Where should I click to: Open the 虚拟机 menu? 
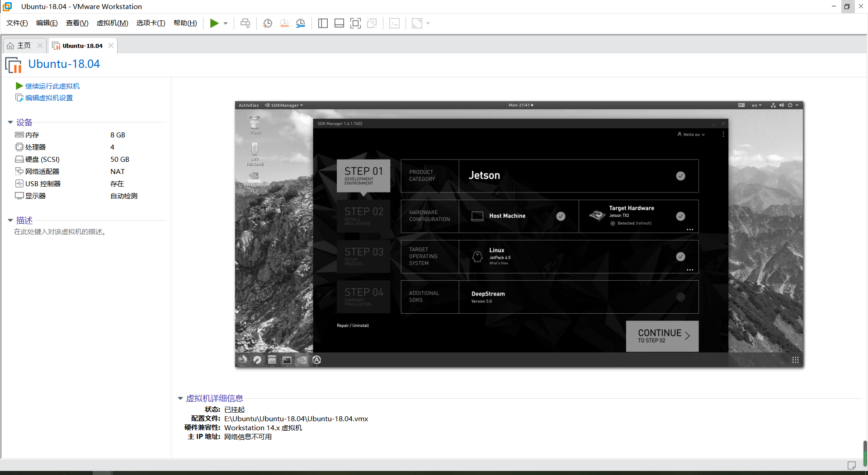(x=112, y=23)
